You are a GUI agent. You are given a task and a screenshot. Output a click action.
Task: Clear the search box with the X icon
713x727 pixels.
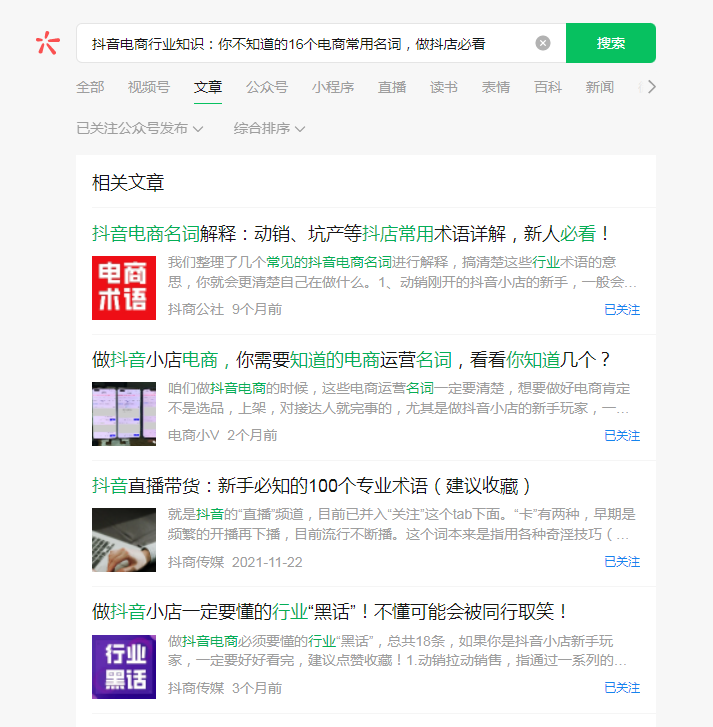click(x=543, y=43)
